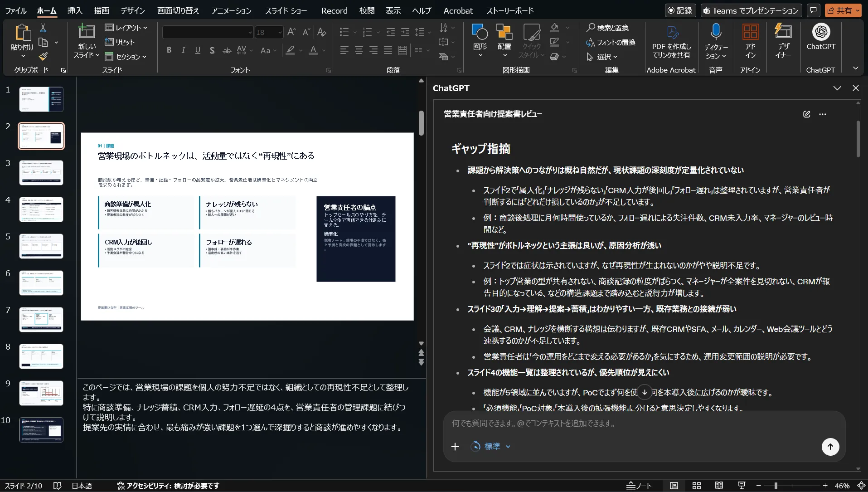Open the ファイル menu
Image resolution: width=868 pixels, height=492 pixels.
coord(16,10)
